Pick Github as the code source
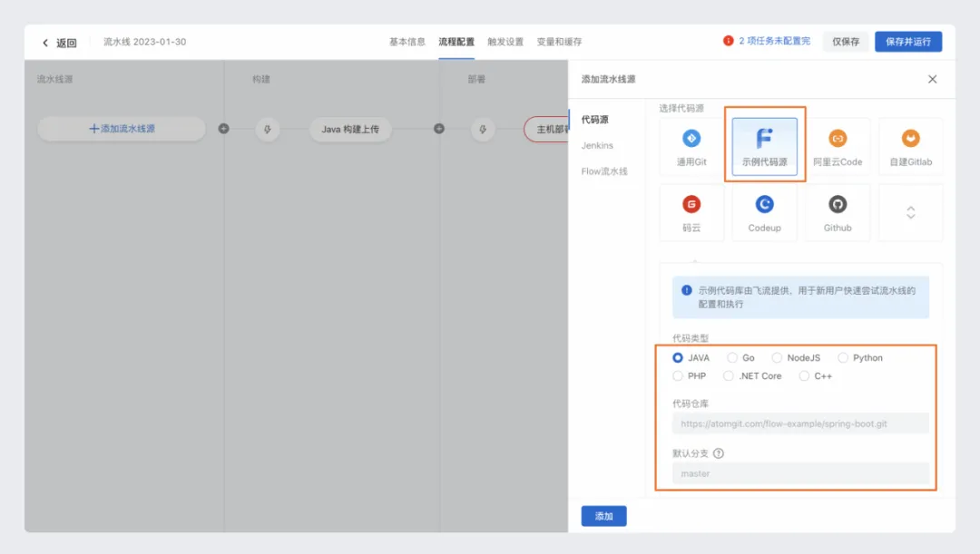 838,212
